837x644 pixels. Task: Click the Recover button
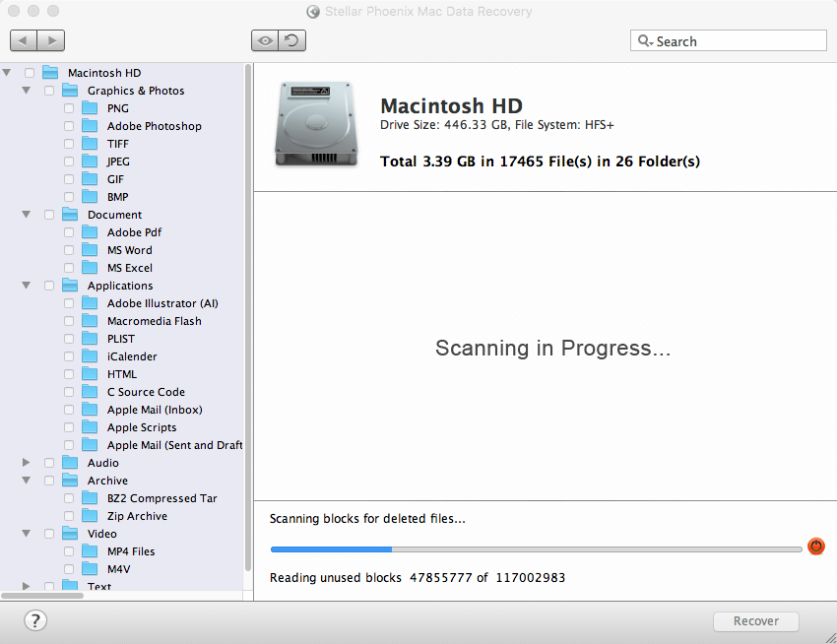[x=756, y=621]
